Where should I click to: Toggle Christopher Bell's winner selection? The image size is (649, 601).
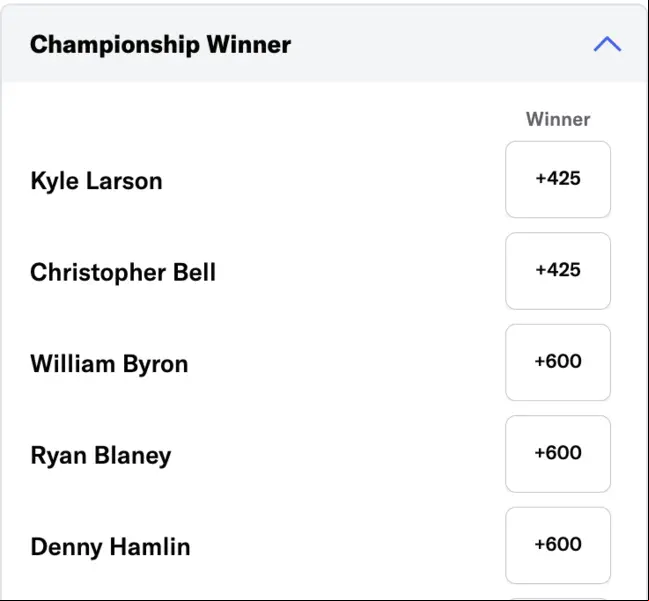pyautogui.click(x=558, y=271)
